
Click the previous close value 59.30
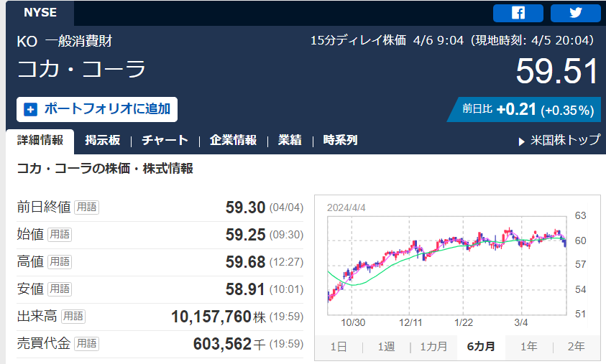point(245,207)
